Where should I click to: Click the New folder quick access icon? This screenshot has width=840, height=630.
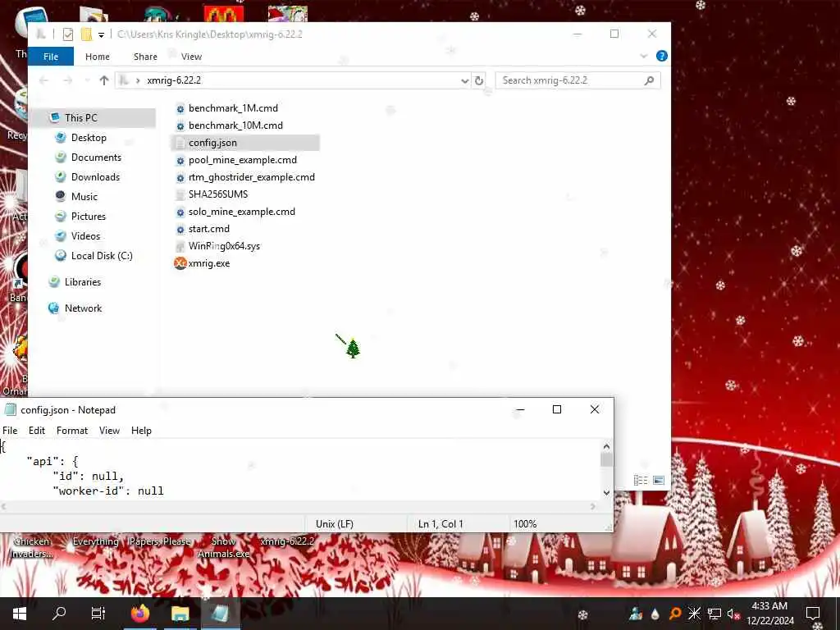[x=86, y=34]
